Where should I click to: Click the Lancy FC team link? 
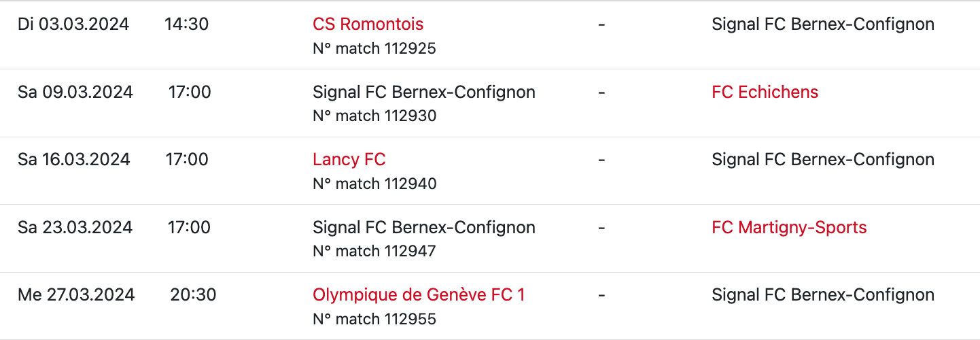click(349, 160)
